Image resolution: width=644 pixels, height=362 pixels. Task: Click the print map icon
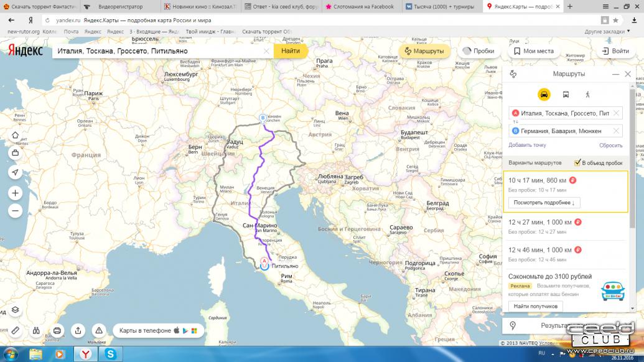[x=57, y=330]
